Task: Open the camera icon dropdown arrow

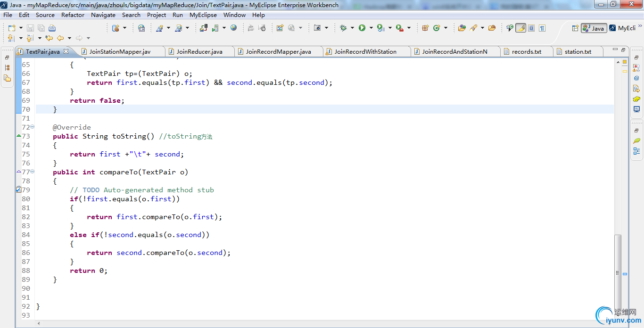Action: coord(326,28)
